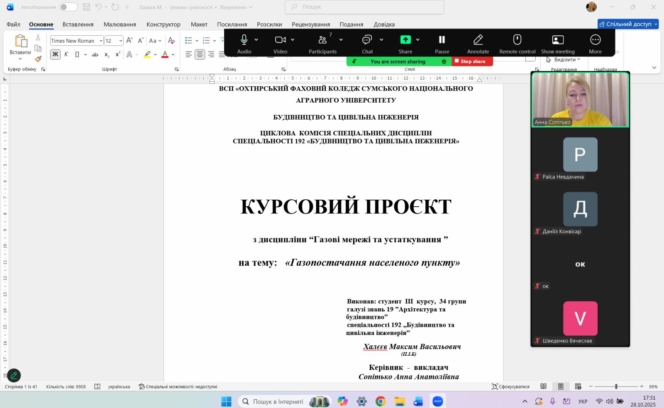This screenshot has height=408, width=664.
Task: Open the font size dropdown
Action: (120, 41)
